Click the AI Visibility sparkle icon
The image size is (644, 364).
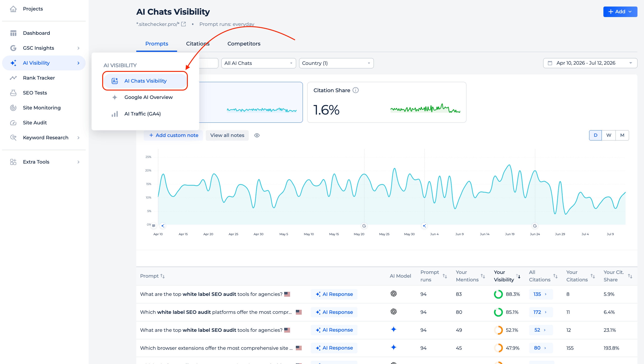(13, 63)
